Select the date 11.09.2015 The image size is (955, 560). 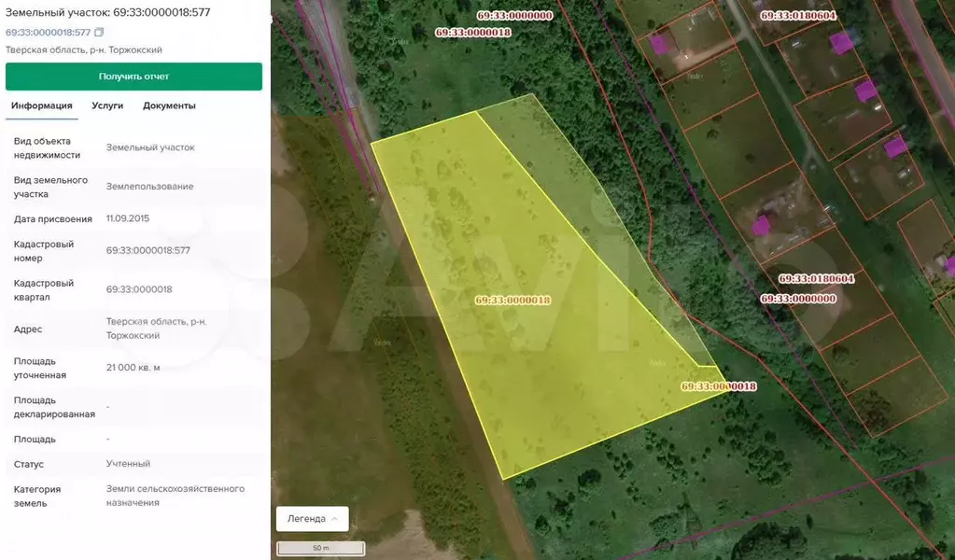tap(128, 218)
